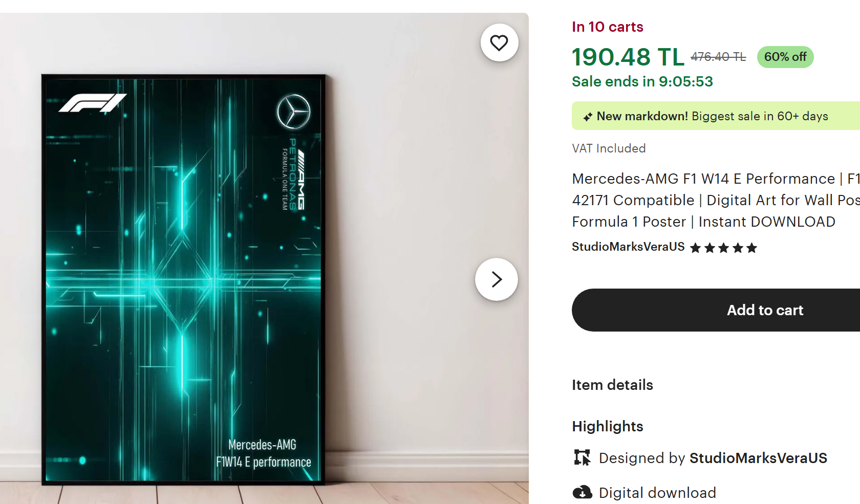Click the Mercedes star logo on poster
This screenshot has height=504, width=860.
tap(293, 112)
